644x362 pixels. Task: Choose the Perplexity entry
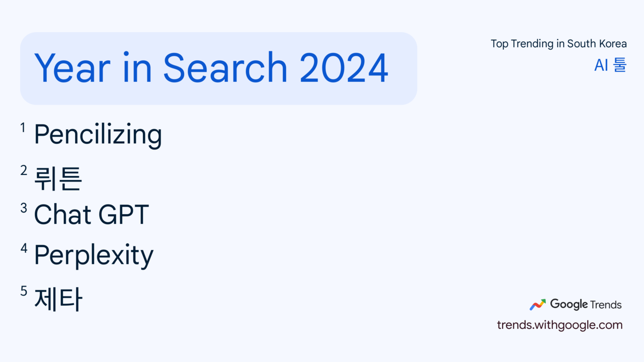coord(93,255)
